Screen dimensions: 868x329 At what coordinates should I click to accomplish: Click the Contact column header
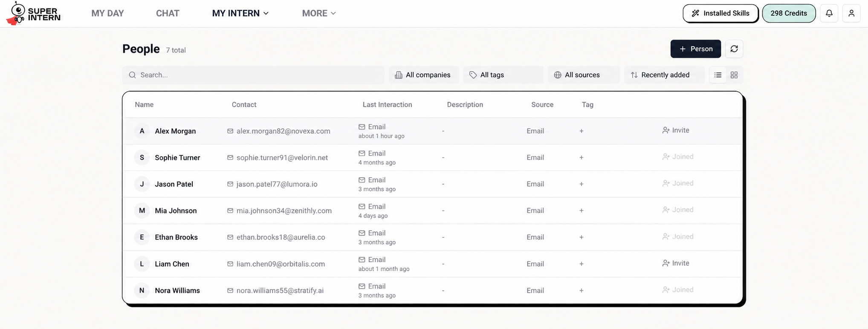(244, 105)
